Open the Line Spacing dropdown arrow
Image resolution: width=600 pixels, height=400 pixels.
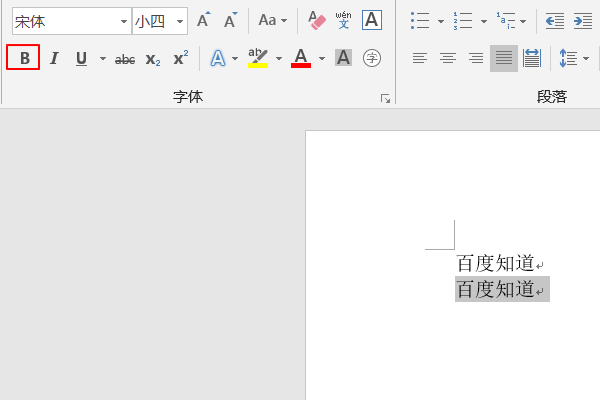click(x=586, y=59)
